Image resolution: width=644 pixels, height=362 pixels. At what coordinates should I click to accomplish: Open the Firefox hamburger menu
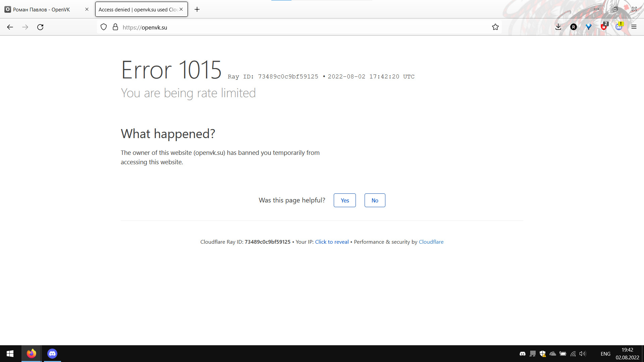[634, 27]
